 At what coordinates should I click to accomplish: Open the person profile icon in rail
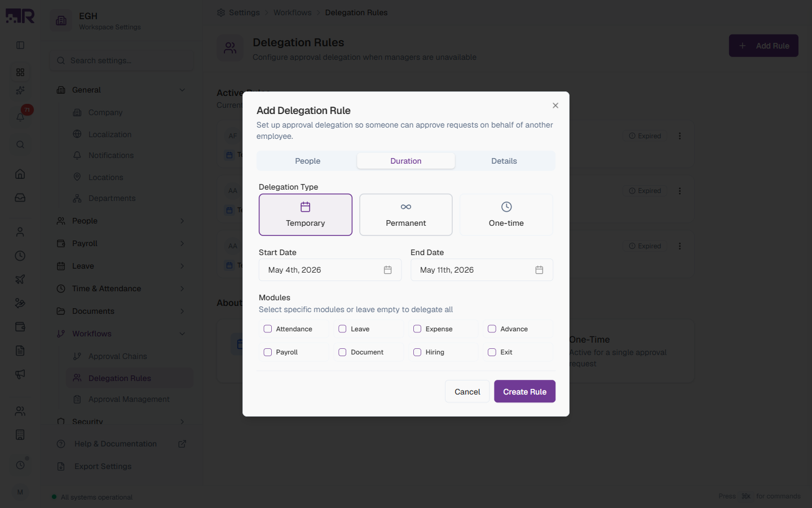[20, 232]
